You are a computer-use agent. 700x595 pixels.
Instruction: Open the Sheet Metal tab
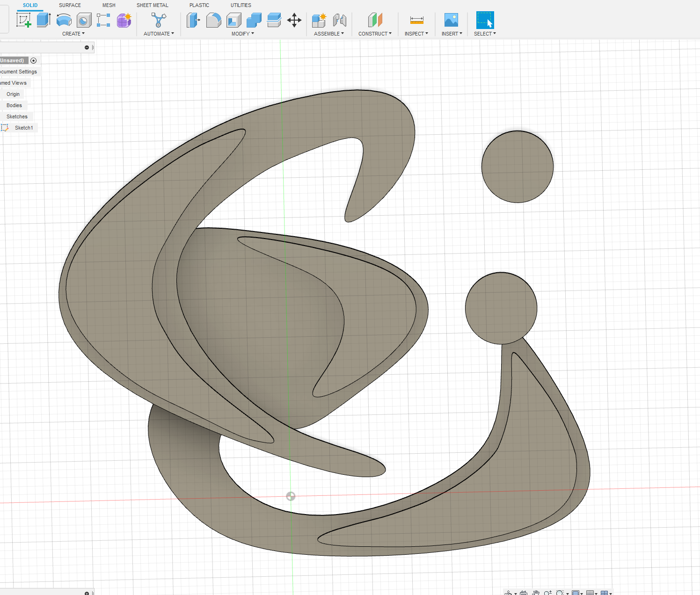pyautogui.click(x=152, y=5)
